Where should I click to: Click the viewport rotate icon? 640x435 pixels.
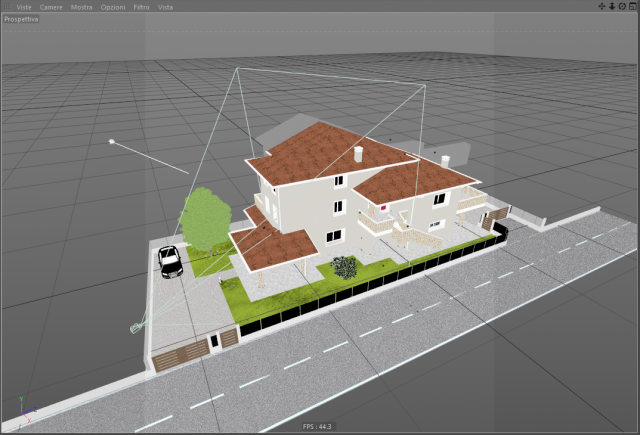click(622, 6)
